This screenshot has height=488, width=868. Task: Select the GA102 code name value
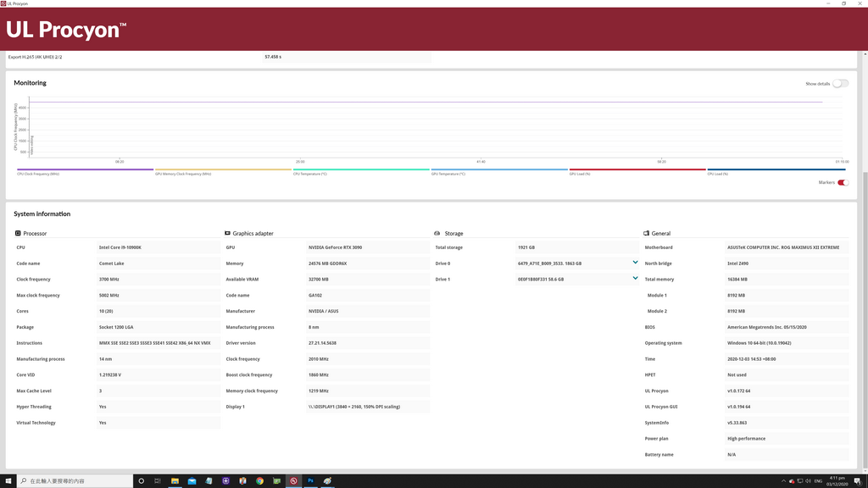click(x=315, y=296)
